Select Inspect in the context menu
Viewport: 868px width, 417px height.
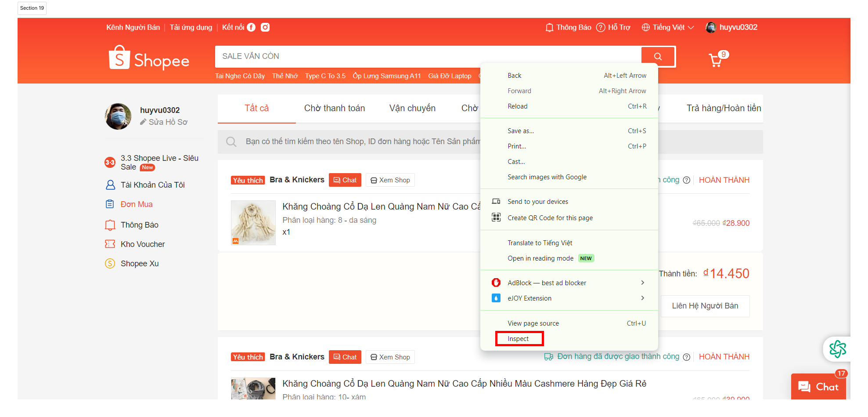(x=569, y=339)
